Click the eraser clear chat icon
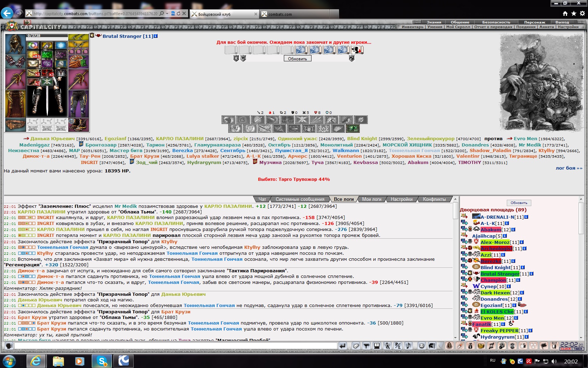The width and height of the screenshot is (588, 368). click(356, 346)
